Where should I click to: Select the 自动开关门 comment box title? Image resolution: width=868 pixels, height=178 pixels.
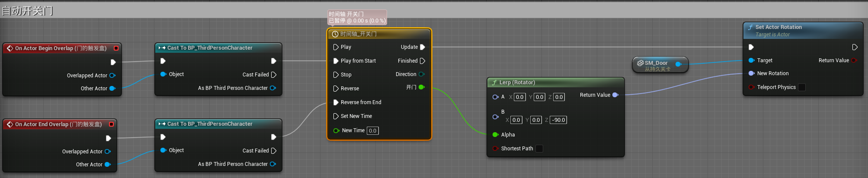[28, 11]
